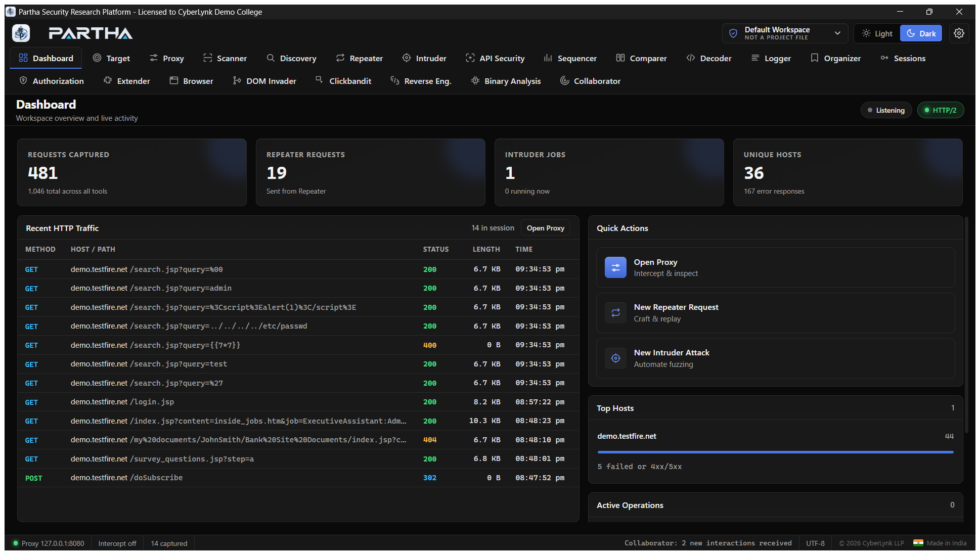Click Open Proxy Intercept & inspect card
980x555 pixels.
pyautogui.click(x=775, y=267)
